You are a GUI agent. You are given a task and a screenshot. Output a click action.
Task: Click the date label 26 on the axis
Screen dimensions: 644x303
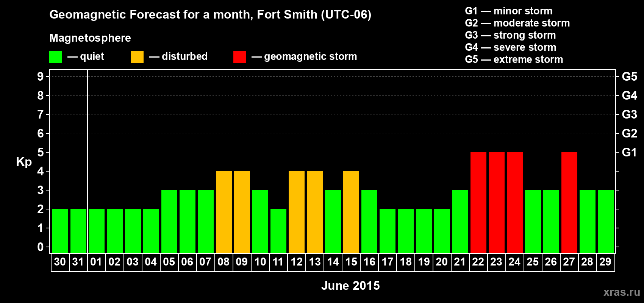coord(551,262)
